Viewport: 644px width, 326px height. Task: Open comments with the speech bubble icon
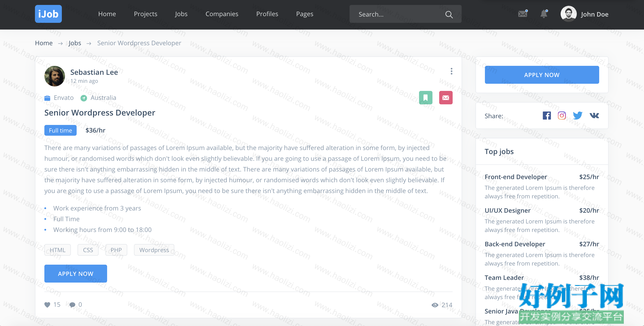[72, 305]
